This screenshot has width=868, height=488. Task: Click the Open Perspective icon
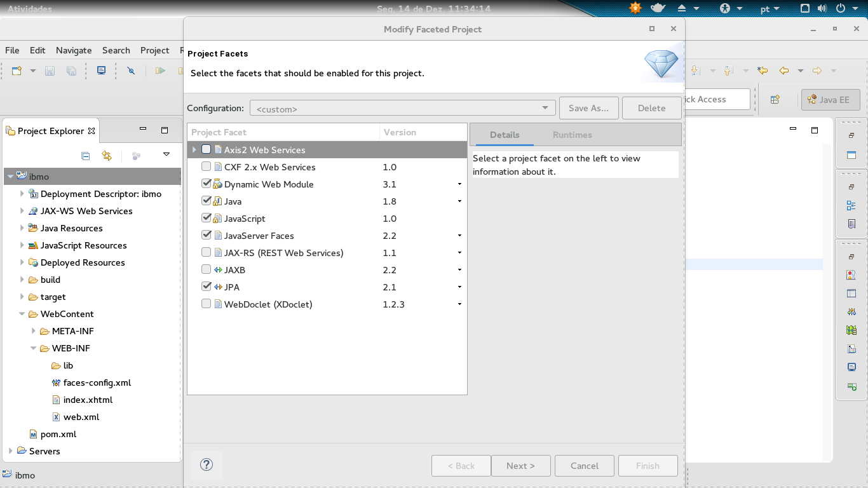(775, 99)
